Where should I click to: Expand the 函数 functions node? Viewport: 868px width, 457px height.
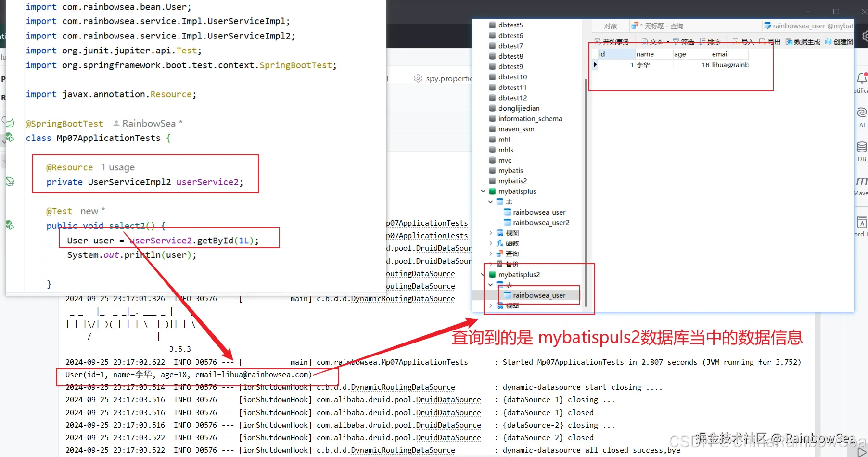pyautogui.click(x=490, y=243)
